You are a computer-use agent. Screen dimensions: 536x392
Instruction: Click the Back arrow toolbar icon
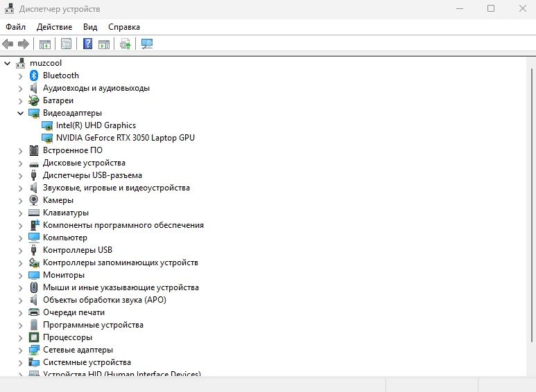click(x=8, y=44)
